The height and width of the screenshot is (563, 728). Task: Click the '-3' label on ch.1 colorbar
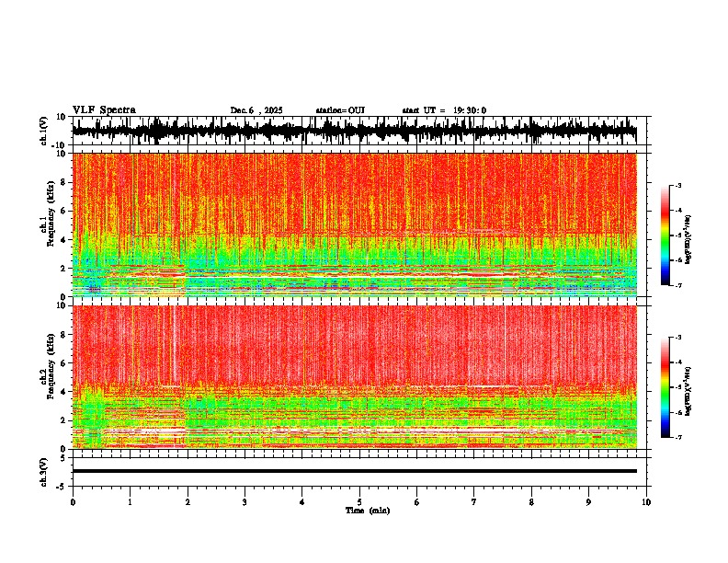(x=678, y=185)
